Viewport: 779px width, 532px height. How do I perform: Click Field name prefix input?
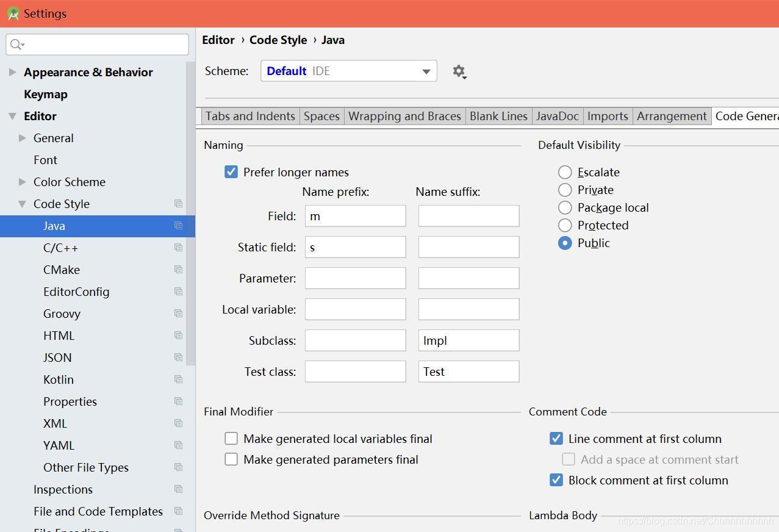[356, 216]
